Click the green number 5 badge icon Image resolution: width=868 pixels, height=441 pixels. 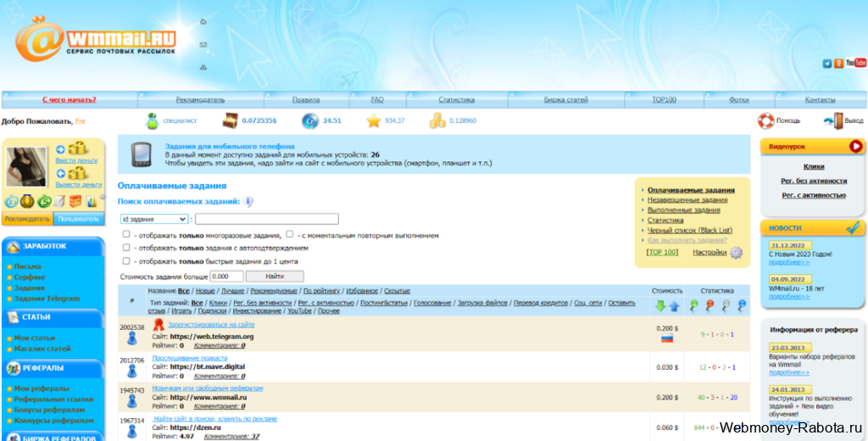click(x=44, y=202)
